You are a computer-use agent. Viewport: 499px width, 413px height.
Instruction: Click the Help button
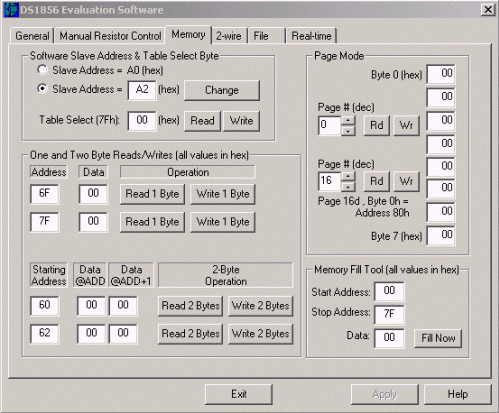[458, 394]
